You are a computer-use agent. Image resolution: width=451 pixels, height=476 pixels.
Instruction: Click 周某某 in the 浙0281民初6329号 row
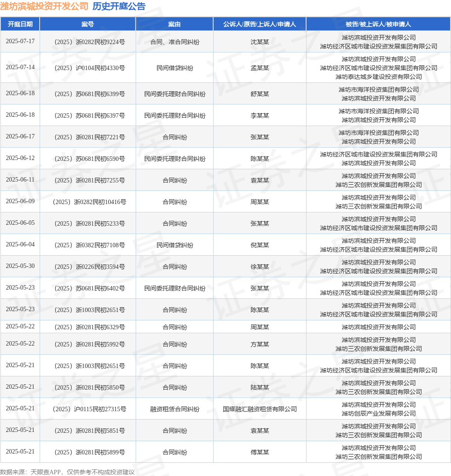259,327
